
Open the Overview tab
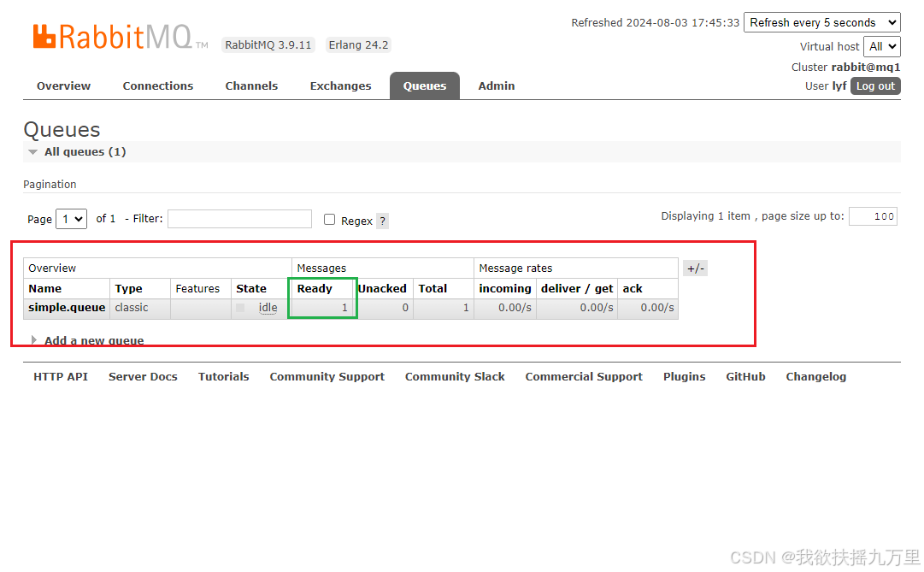click(x=63, y=86)
